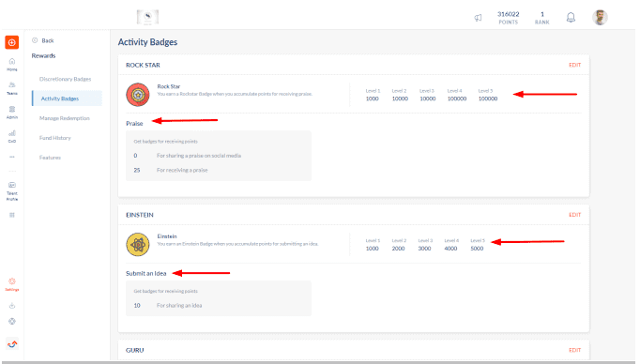Image resolution: width=640 pixels, height=364 pixels.
Task: Click Rock Star Level 4 value 100000
Action: point(457,99)
